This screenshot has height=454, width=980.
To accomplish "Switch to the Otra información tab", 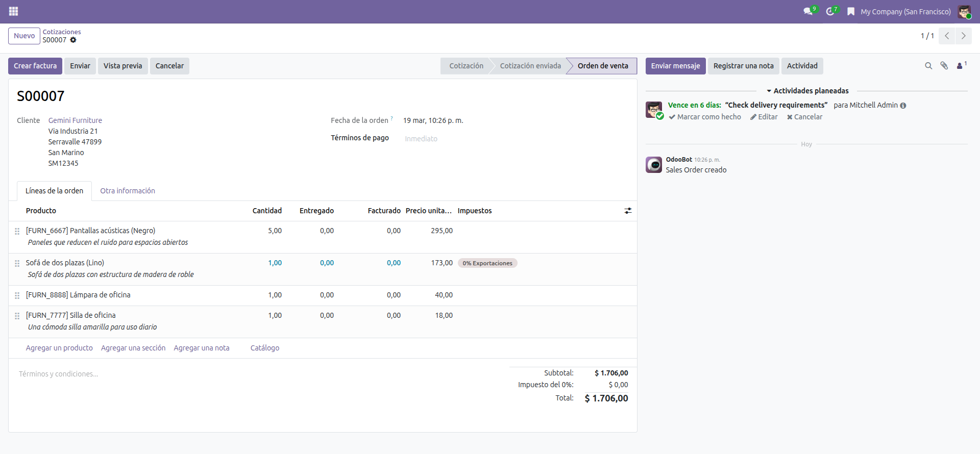I will pyautogui.click(x=127, y=191).
